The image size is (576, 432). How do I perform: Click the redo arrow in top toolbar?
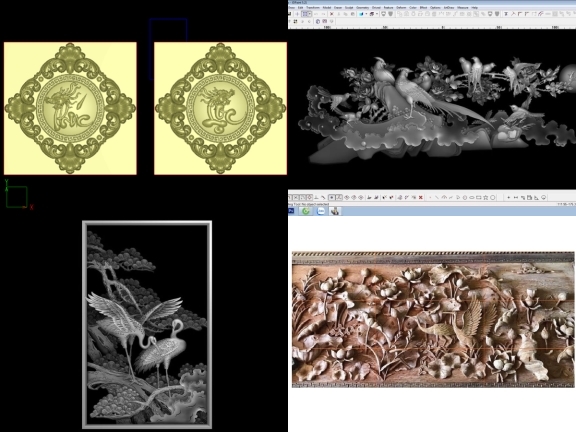click(323, 14)
